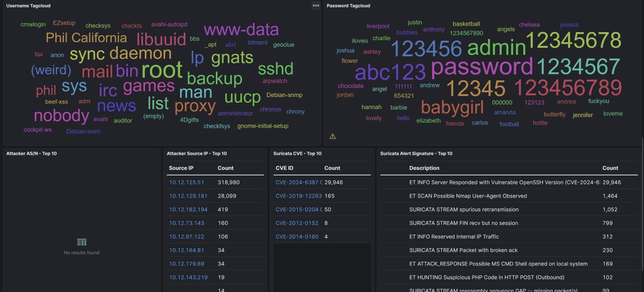Click the count 165 for CVE-2019-12263
This screenshot has height=292, width=644.
point(330,196)
